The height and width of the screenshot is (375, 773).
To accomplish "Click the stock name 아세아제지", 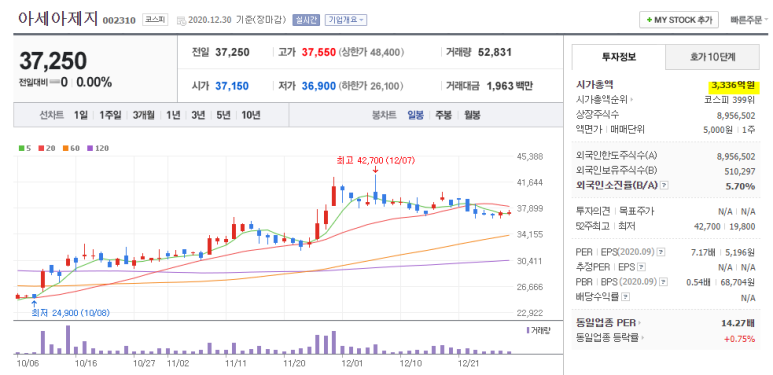I will point(58,18).
